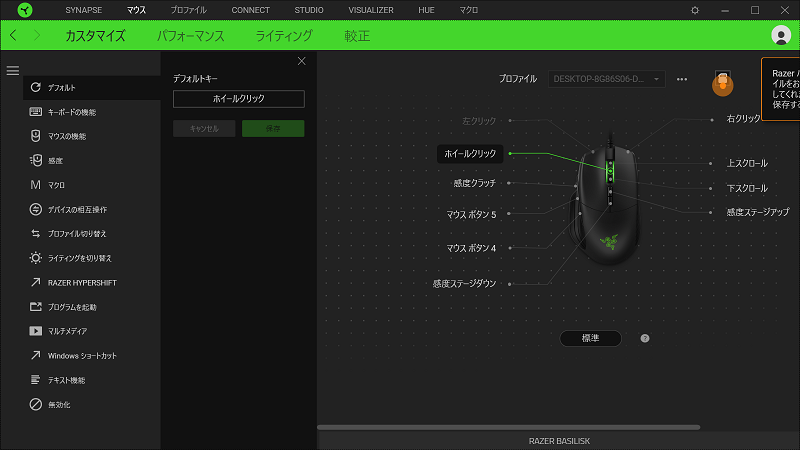Select the マウスの機能 mouse icon
The width and height of the screenshot is (800, 450).
coord(35,136)
